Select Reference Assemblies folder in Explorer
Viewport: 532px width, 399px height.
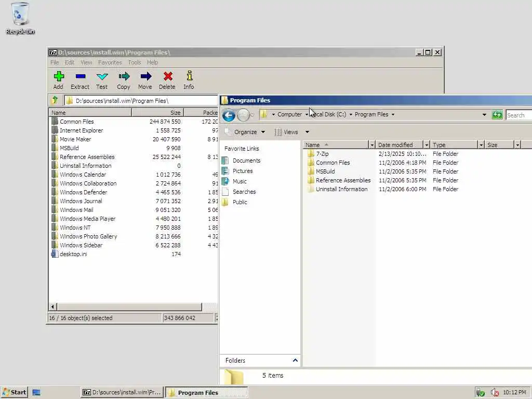pyautogui.click(x=343, y=180)
